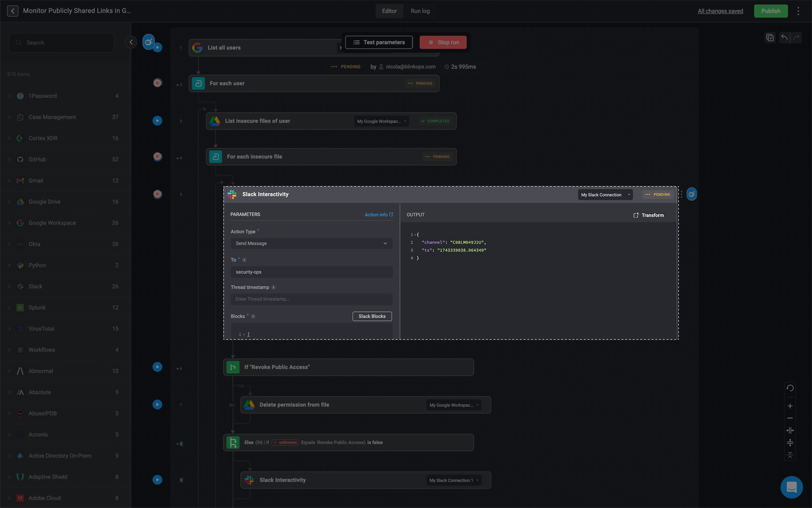Go back using the arrow beside the workflow title
812x508 pixels.
coord(13,11)
